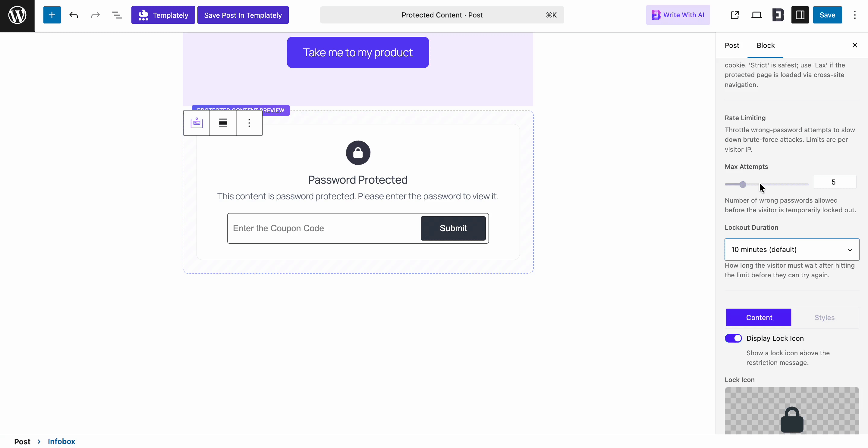Click the Take me to my product button
The image size is (868, 448).
[358, 52]
